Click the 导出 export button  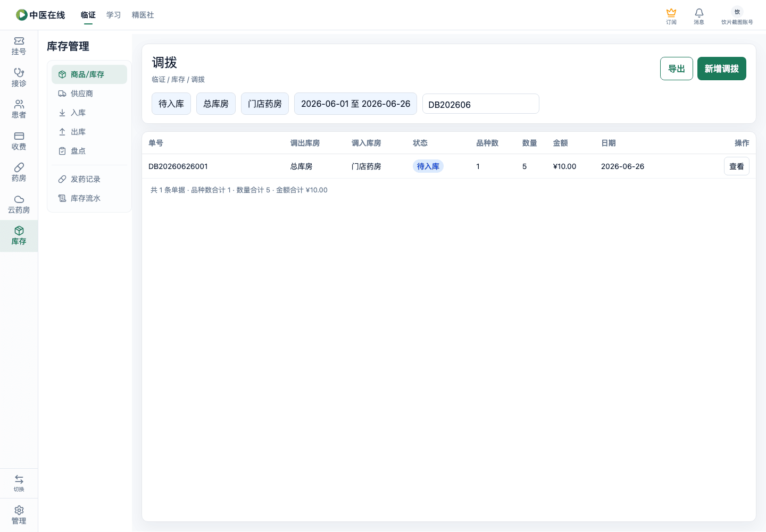[677, 69]
